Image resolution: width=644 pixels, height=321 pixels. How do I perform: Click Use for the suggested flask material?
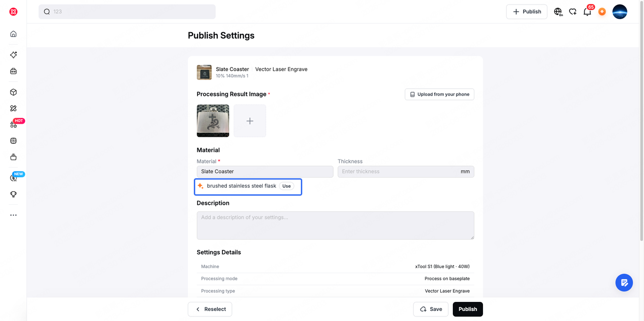tap(286, 186)
